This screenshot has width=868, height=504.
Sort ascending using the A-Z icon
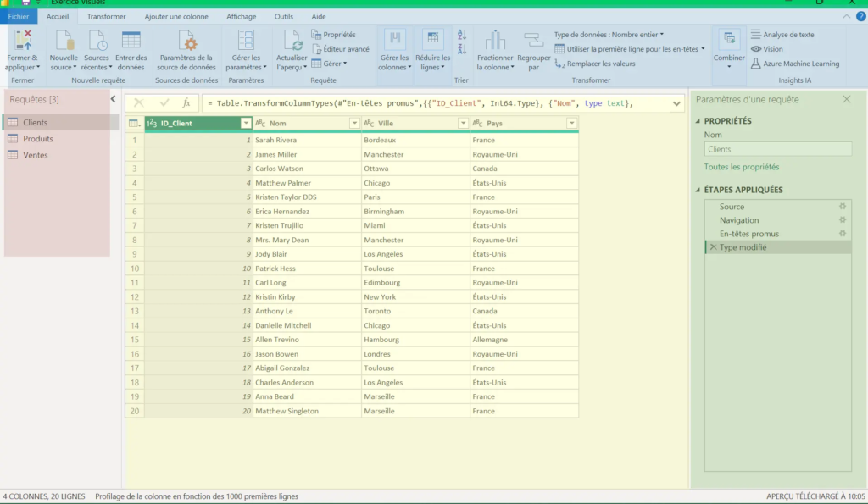click(x=462, y=35)
